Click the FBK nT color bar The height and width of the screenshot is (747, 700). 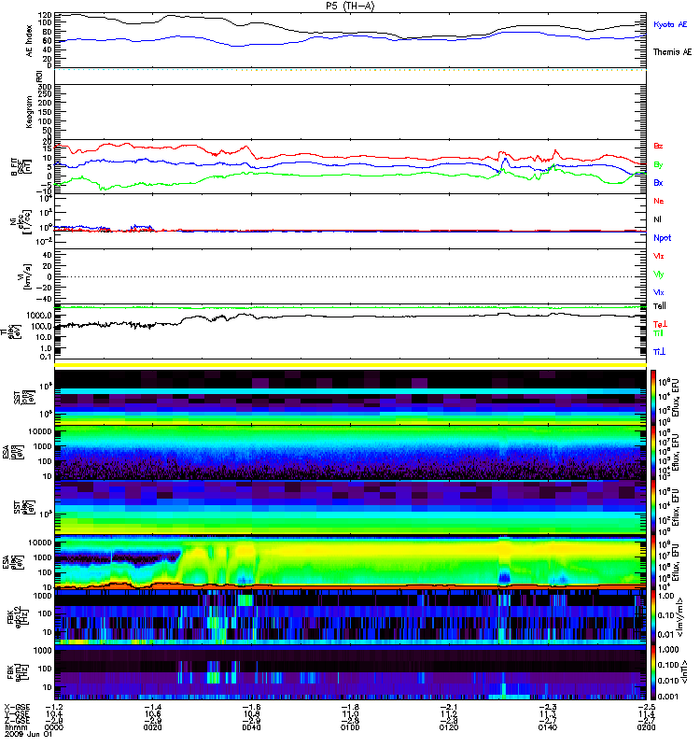[653, 672]
